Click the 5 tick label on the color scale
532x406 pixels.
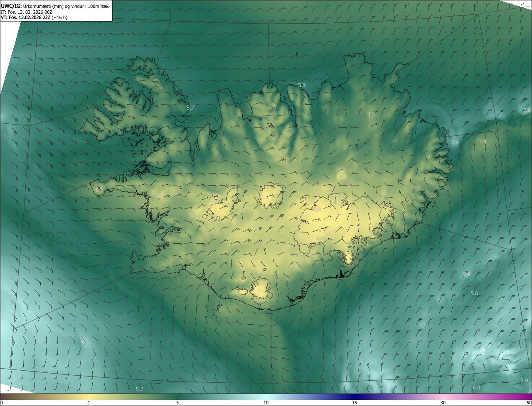[x=177, y=403]
